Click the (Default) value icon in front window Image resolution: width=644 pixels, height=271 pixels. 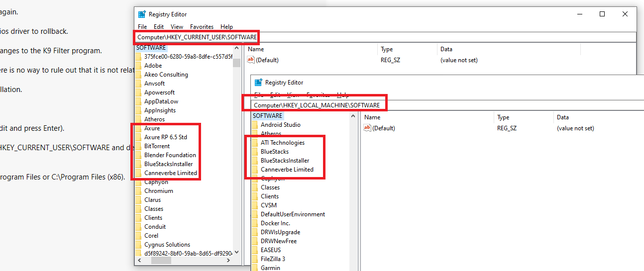click(x=367, y=128)
